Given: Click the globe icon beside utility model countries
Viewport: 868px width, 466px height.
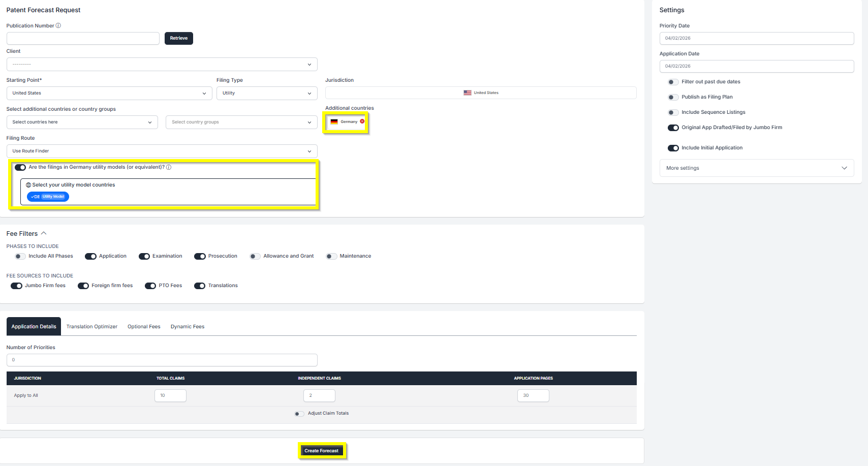Looking at the screenshot, I should tap(28, 185).
